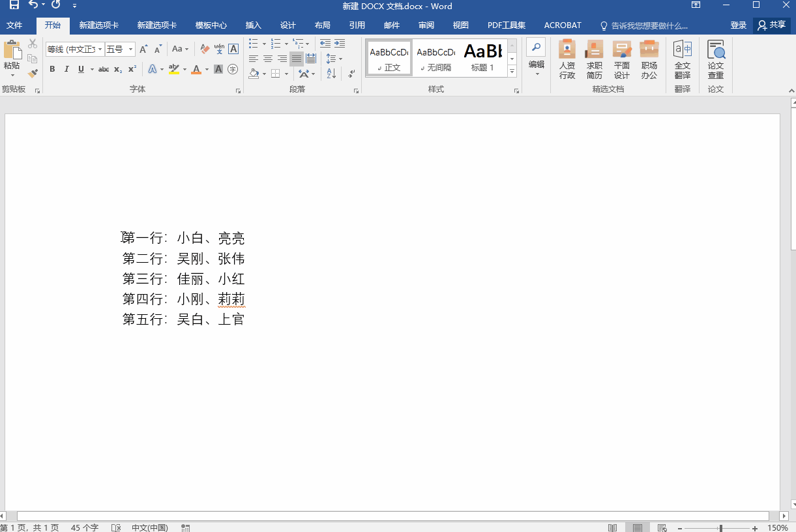Select the 正文 style
796x532 pixels.
(x=389, y=57)
